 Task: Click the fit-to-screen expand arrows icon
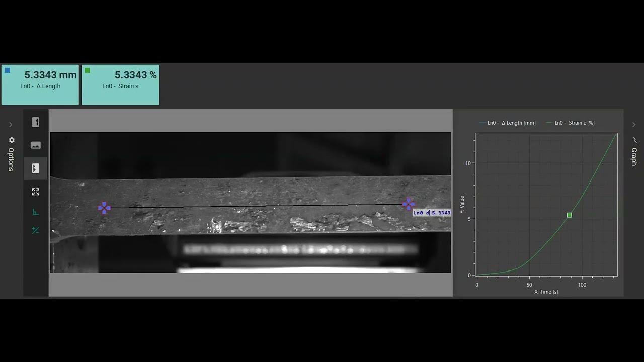click(36, 192)
